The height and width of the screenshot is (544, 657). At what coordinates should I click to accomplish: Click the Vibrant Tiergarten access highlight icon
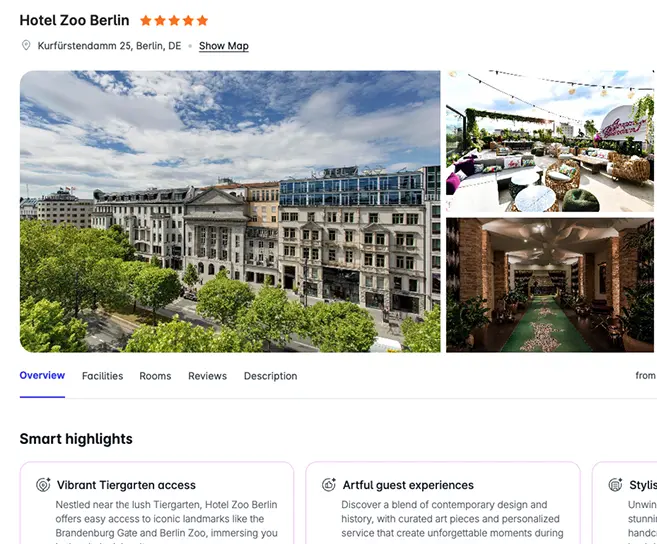[x=43, y=485]
